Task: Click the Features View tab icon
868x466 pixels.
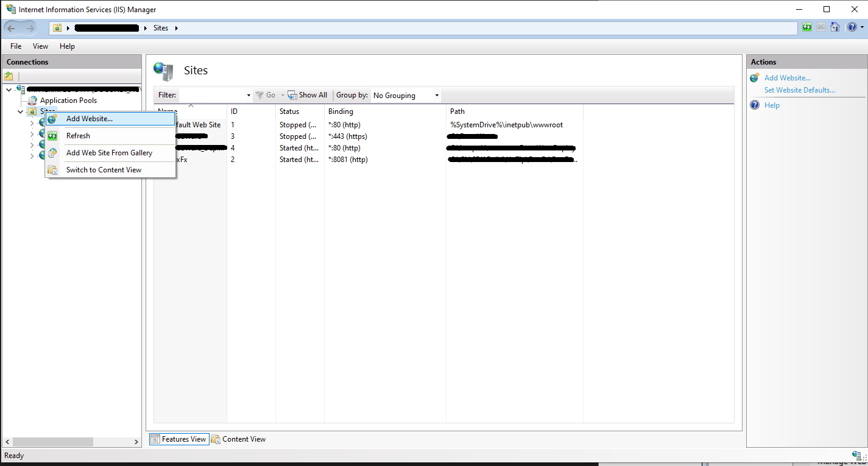Action: pos(155,439)
